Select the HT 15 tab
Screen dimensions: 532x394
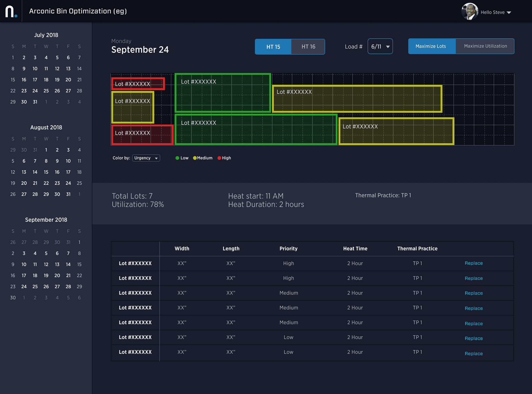[x=273, y=47]
